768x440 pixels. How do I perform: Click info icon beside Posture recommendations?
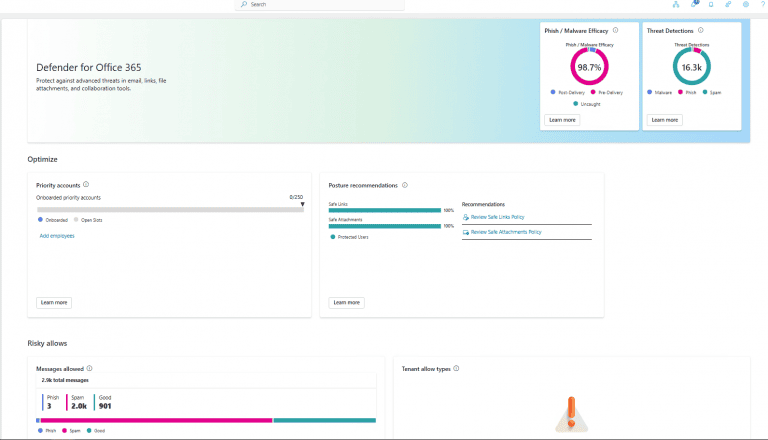pos(405,185)
